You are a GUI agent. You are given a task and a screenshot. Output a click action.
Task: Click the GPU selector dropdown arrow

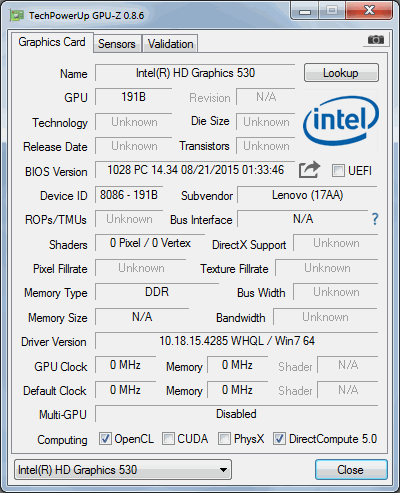click(223, 470)
